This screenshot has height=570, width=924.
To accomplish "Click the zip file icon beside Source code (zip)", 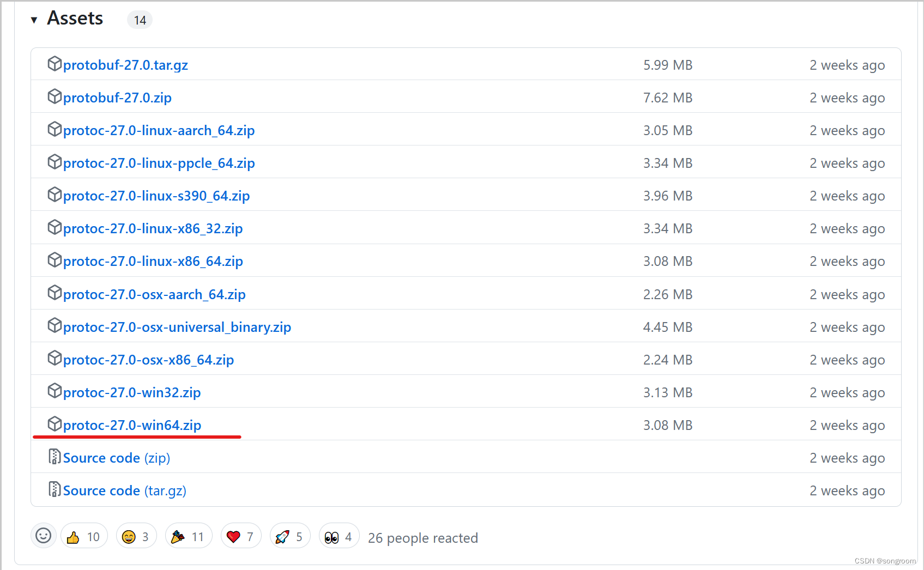I will [x=55, y=457].
